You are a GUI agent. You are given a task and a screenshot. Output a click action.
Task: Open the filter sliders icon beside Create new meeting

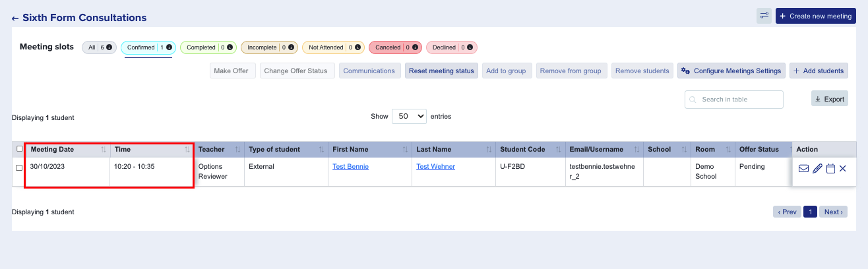coord(764,16)
